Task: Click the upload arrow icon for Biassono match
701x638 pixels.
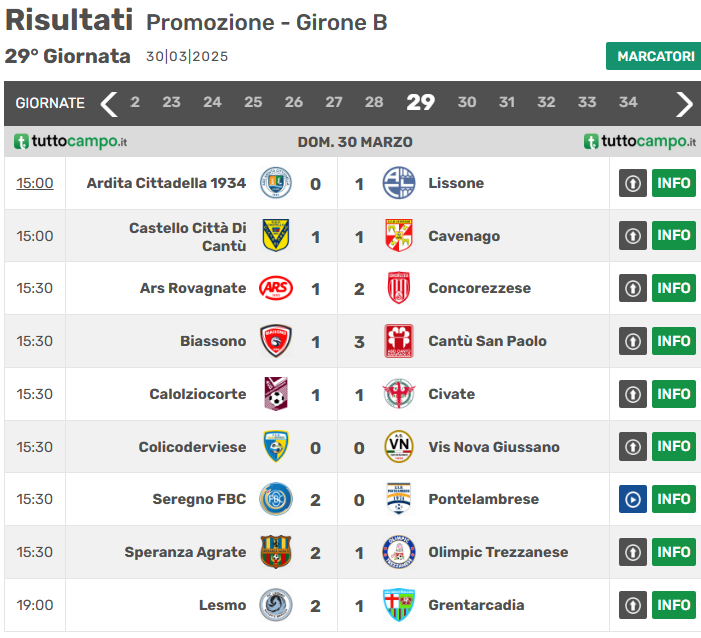Action: coord(632,341)
